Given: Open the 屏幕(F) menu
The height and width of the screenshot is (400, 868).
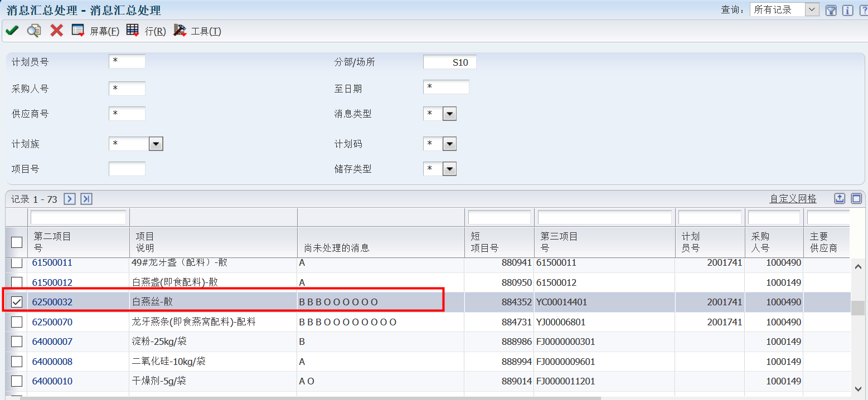Looking at the screenshot, I should click(x=104, y=31).
